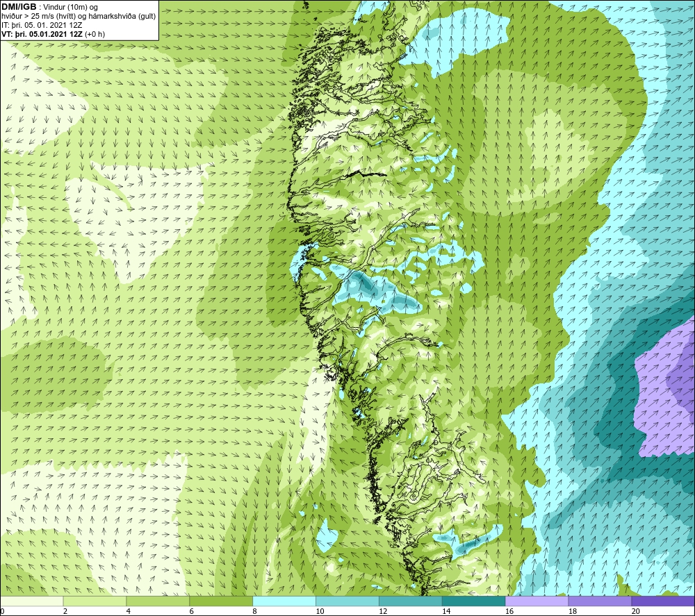Click the legend label 16
The height and width of the screenshot is (616, 695).
click(x=509, y=612)
